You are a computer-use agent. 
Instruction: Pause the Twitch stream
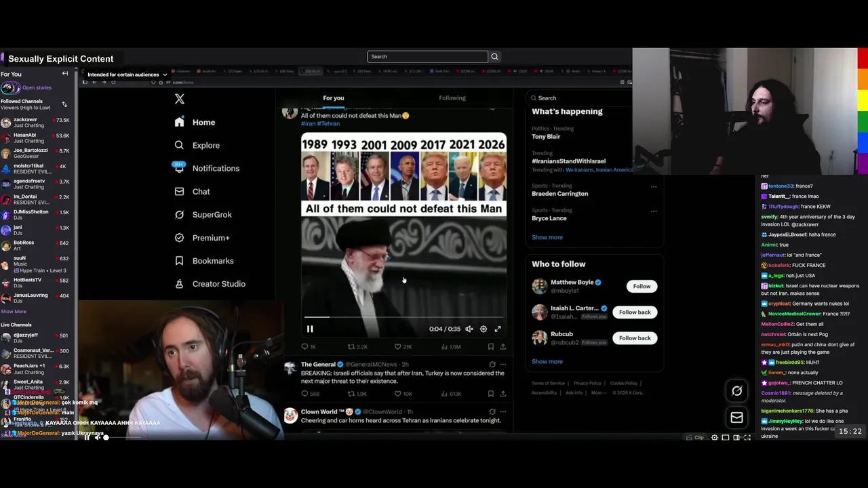click(87, 438)
